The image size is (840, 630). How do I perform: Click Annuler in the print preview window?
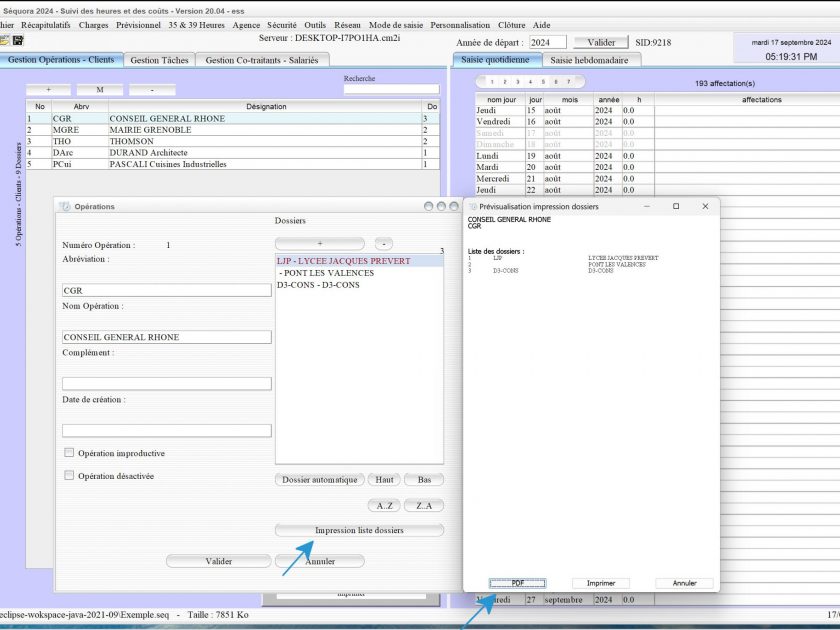685,583
